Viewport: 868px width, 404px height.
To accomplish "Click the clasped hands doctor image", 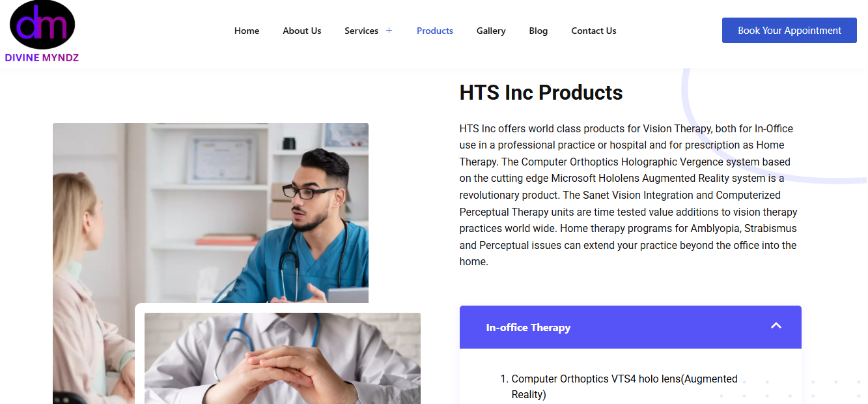I will pyautogui.click(x=283, y=358).
